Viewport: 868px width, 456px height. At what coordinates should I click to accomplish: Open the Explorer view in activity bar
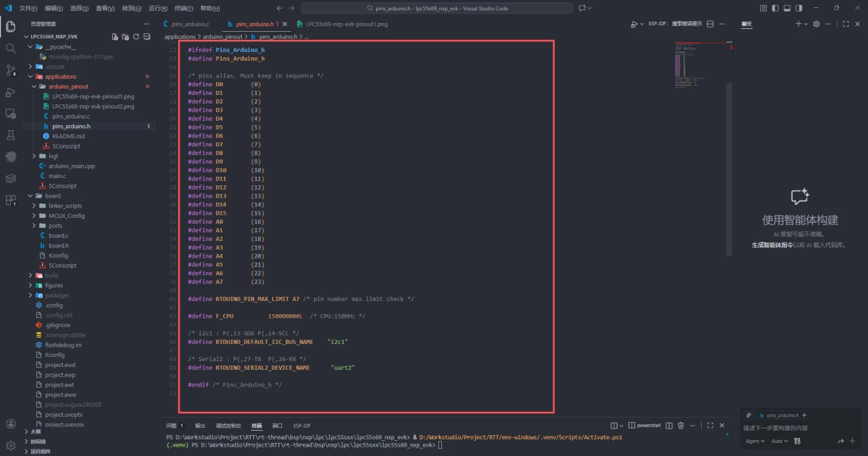[10, 27]
